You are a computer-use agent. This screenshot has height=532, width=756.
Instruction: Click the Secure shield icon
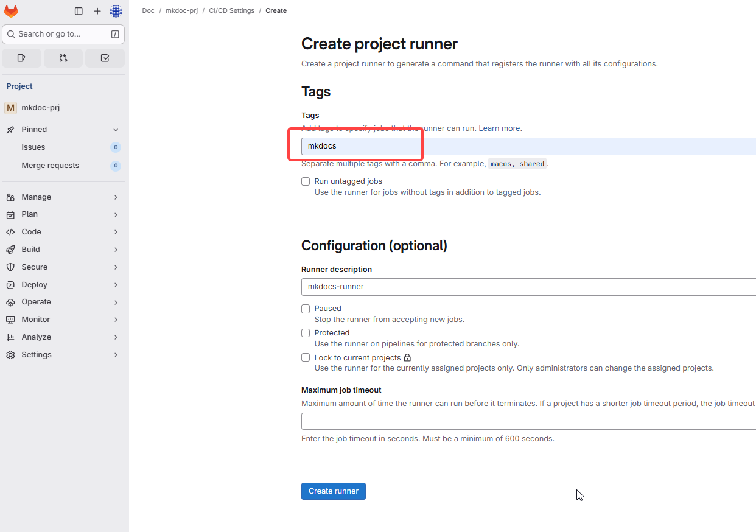[10, 267]
